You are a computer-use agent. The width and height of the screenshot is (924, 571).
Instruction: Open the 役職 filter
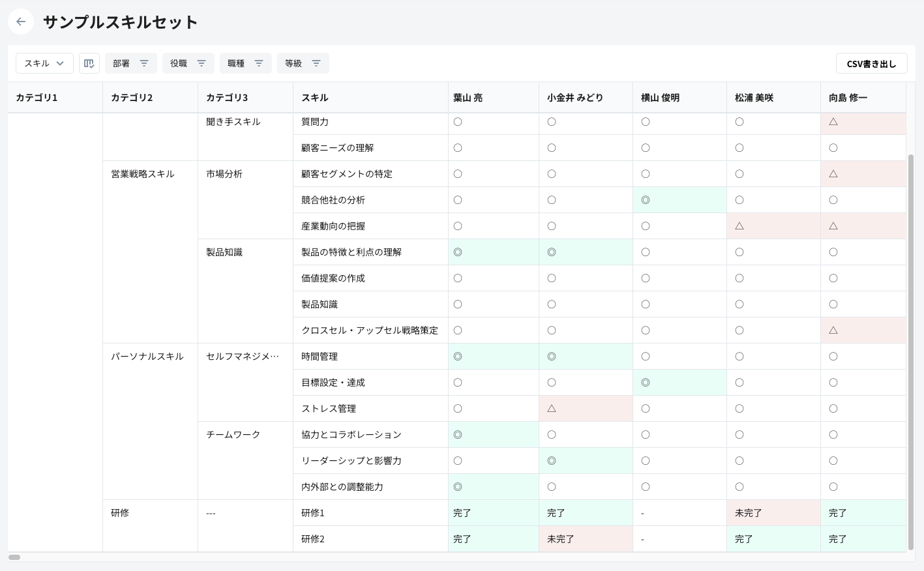click(x=188, y=63)
